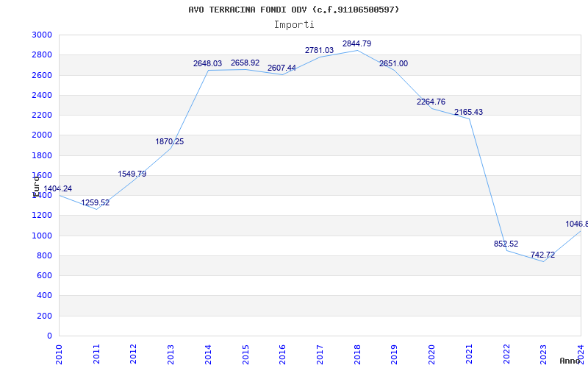Select the 2165.43 data label
The height and width of the screenshot is (368, 588).
(468, 112)
